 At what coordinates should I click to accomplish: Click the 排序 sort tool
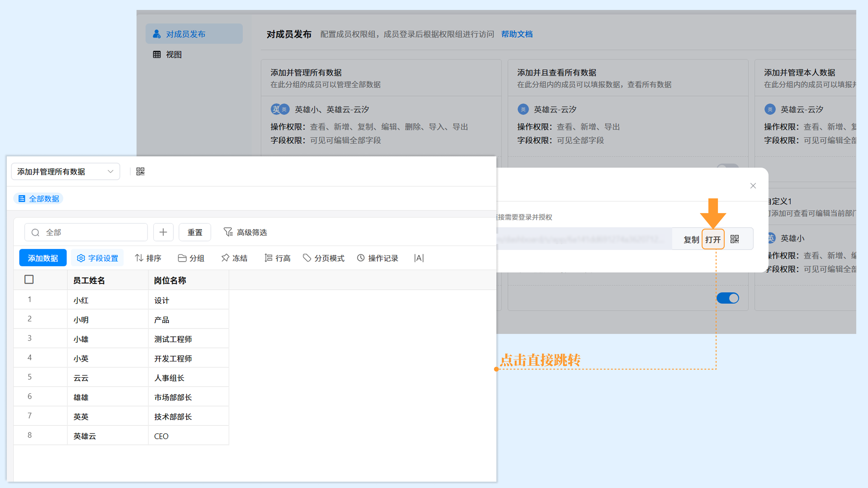(x=148, y=258)
